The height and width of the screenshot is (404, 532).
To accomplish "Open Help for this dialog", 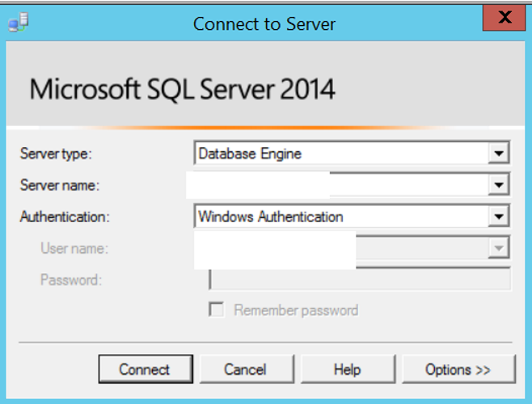I will (348, 369).
